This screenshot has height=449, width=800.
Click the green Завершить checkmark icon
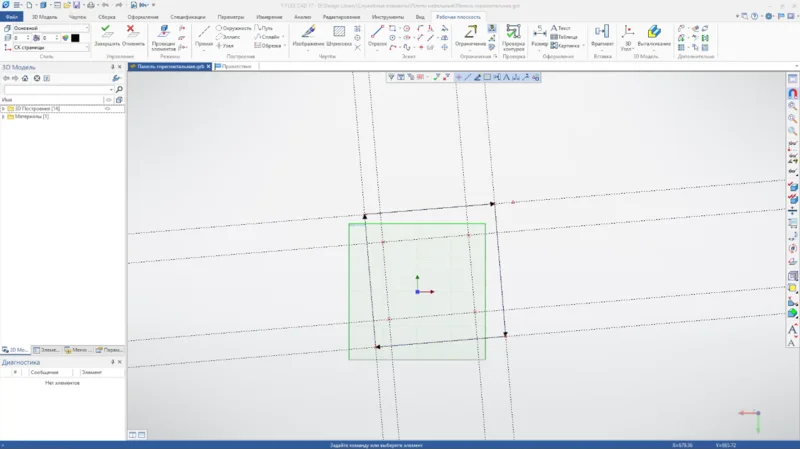point(106,31)
